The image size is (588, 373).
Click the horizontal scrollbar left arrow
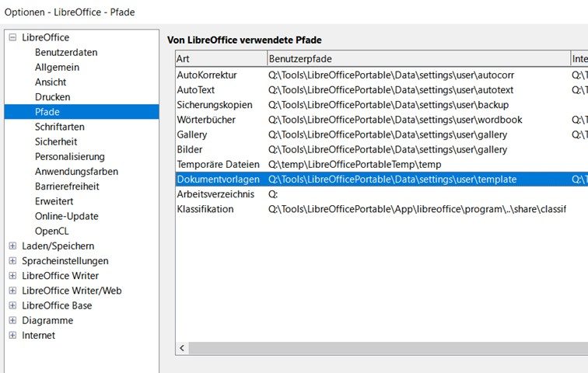[x=183, y=349]
